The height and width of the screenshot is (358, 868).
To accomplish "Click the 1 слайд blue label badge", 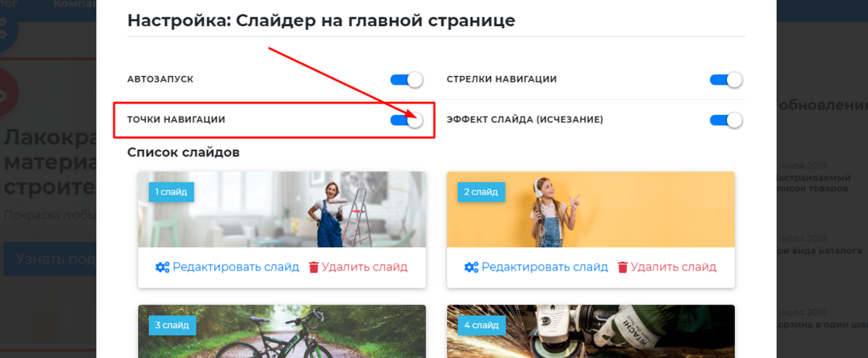I will pos(171,192).
